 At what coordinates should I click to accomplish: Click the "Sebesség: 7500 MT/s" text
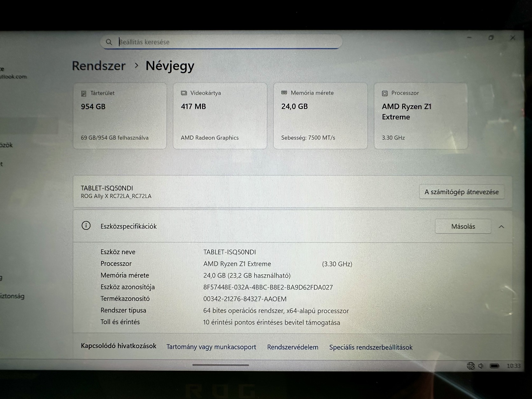pos(308,138)
